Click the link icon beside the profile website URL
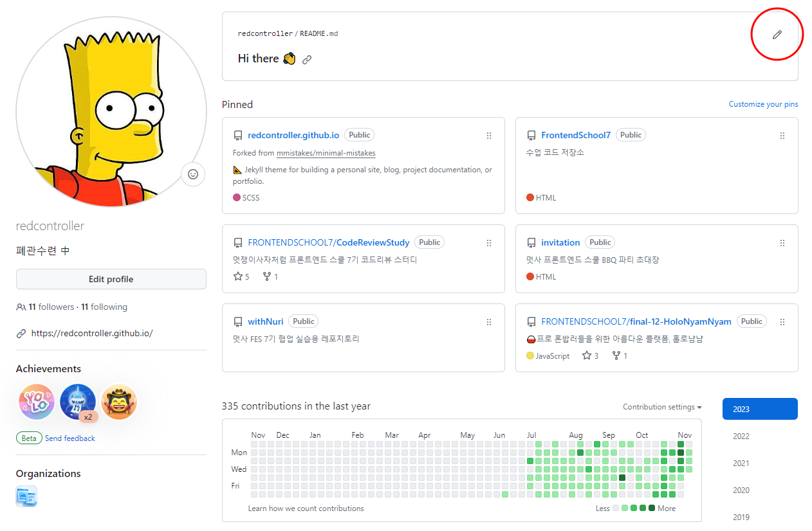This screenshot has width=812, height=531. pyautogui.click(x=21, y=334)
